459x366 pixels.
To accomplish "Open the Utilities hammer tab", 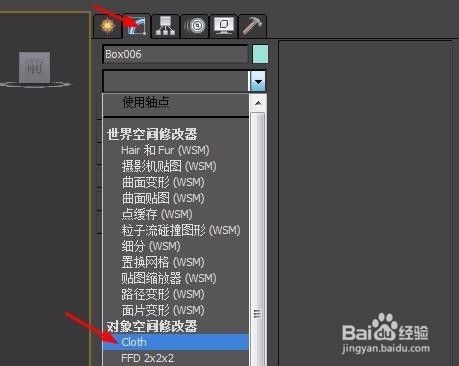I will [252, 26].
